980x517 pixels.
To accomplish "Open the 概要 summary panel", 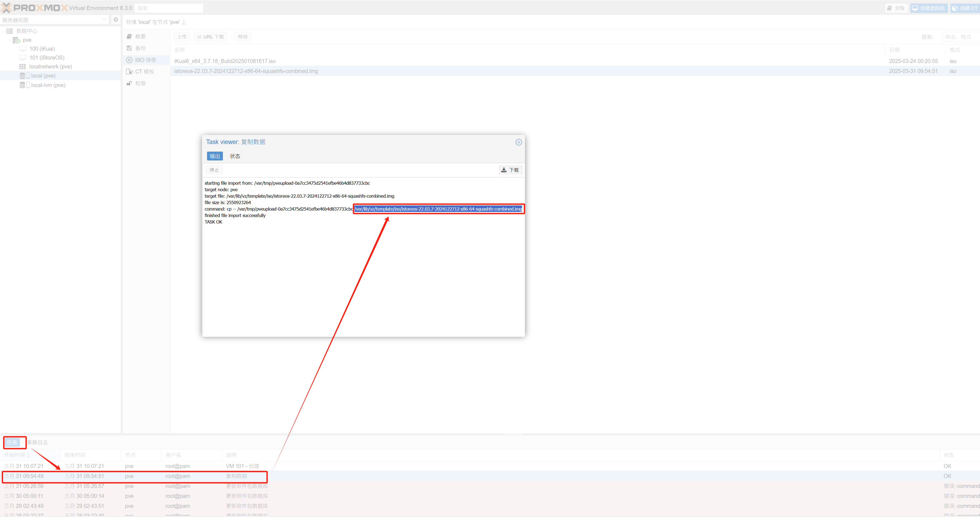I will click(140, 37).
